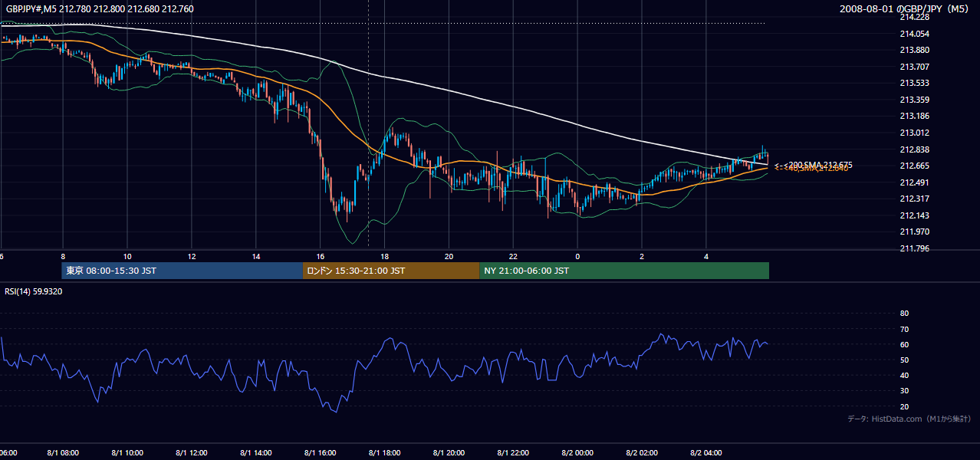
Task: Click the 8/1 18:00 bottom time label
Action: (385, 453)
